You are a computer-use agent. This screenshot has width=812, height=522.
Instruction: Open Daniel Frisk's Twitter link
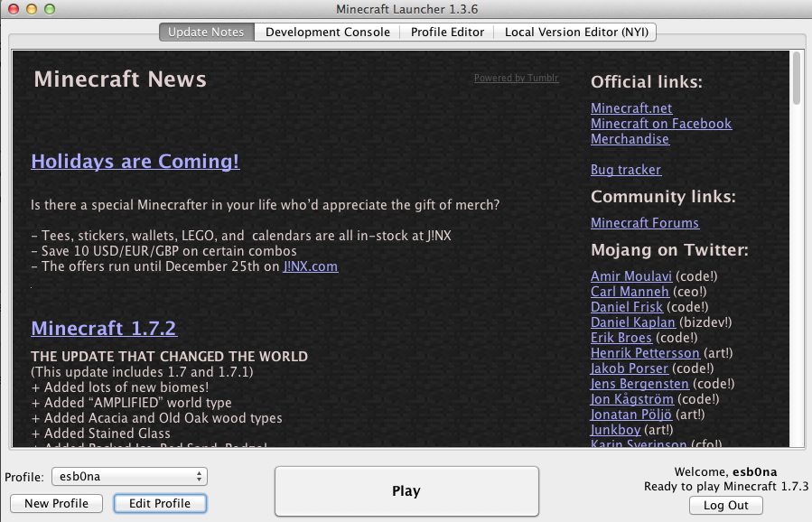pos(627,306)
